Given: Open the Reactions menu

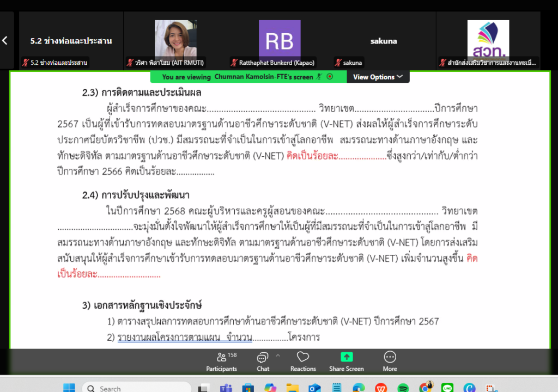Looking at the screenshot, I should [303, 361].
